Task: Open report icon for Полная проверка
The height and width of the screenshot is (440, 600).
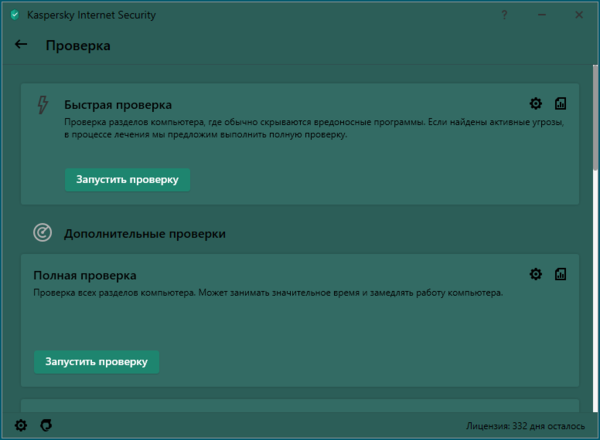Action: (x=560, y=274)
